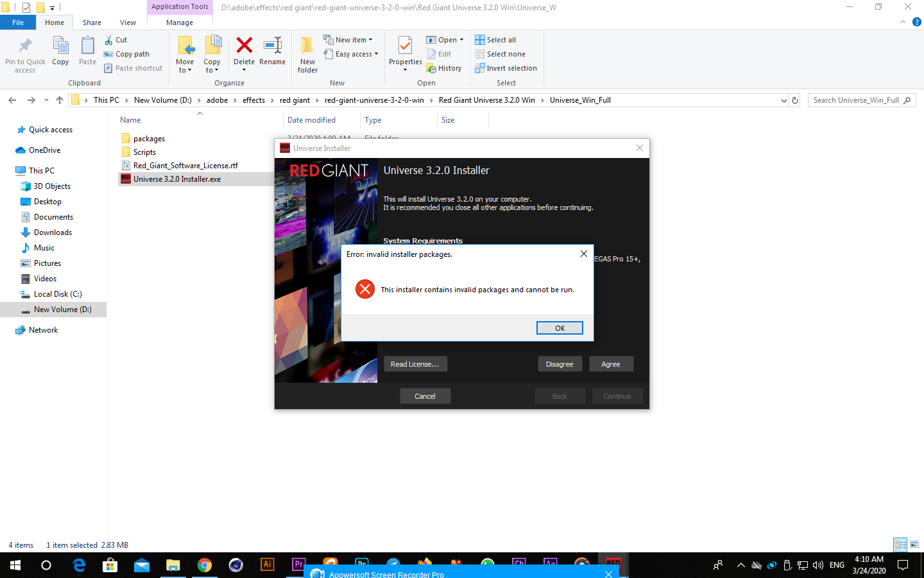Image resolution: width=924 pixels, height=578 pixels.
Task: Click 'red giant' in the address path
Action: pos(295,100)
